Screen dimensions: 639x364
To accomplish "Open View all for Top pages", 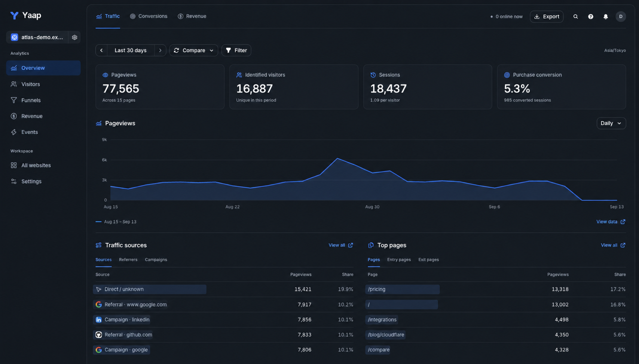I will [x=613, y=246].
